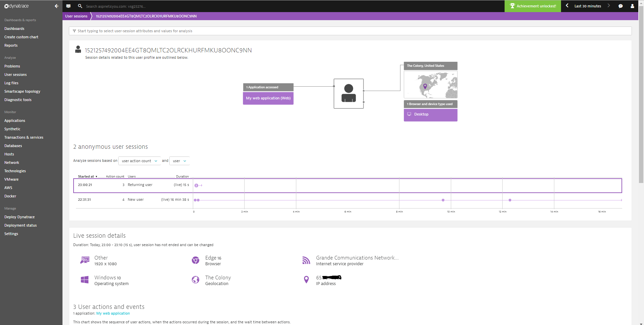Click the My web application (Web) tile
Image resolution: width=644 pixels, height=325 pixels.
[268, 98]
